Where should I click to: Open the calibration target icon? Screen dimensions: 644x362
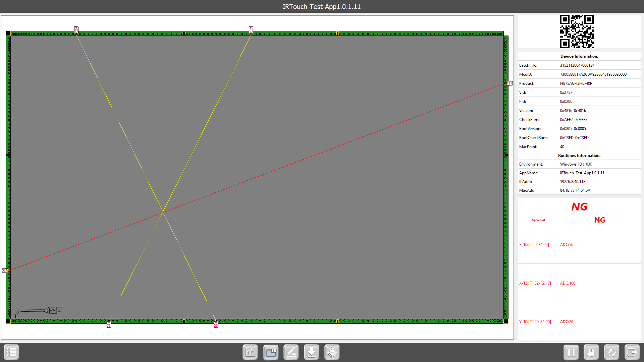(332, 352)
